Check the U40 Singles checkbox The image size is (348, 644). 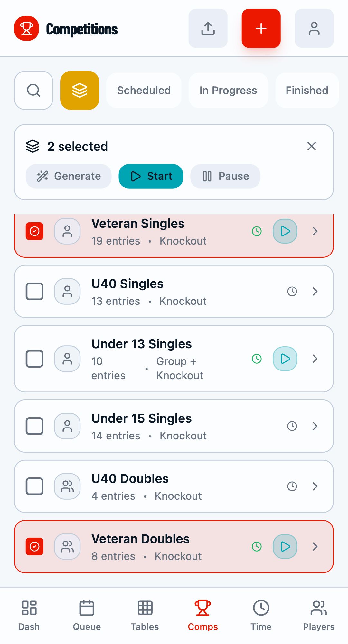(x=34, y=292)
